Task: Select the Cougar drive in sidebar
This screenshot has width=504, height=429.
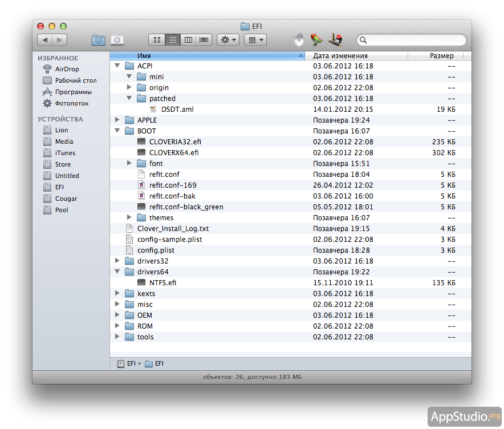Action: (x=60, y=199)
